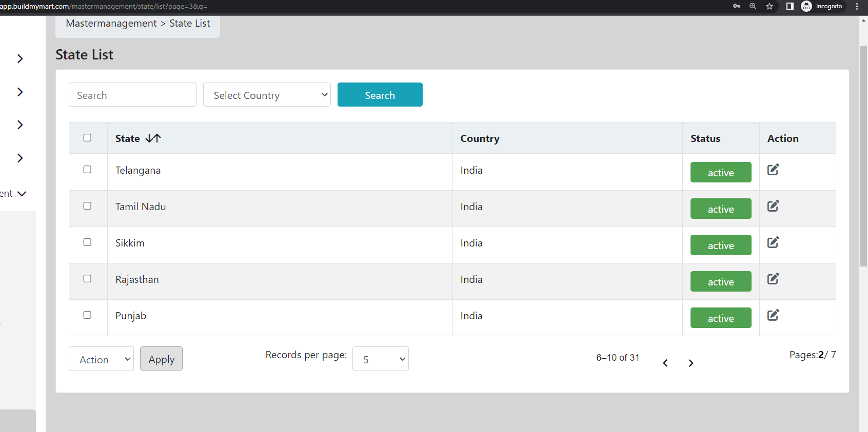Viewport: 868px width, 432px height.
Task: Click the Apply button
Action: [x=162, y=359]
